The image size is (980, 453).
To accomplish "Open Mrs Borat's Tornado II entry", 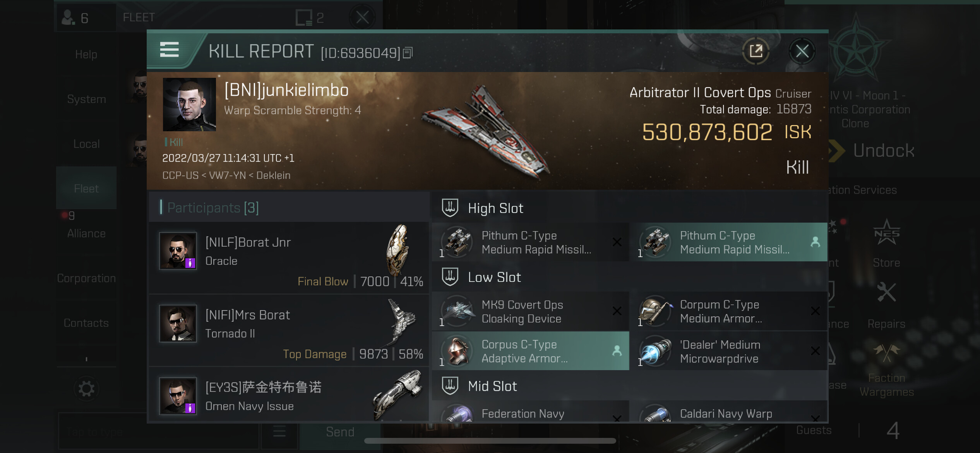I will (x=289, y=331).
